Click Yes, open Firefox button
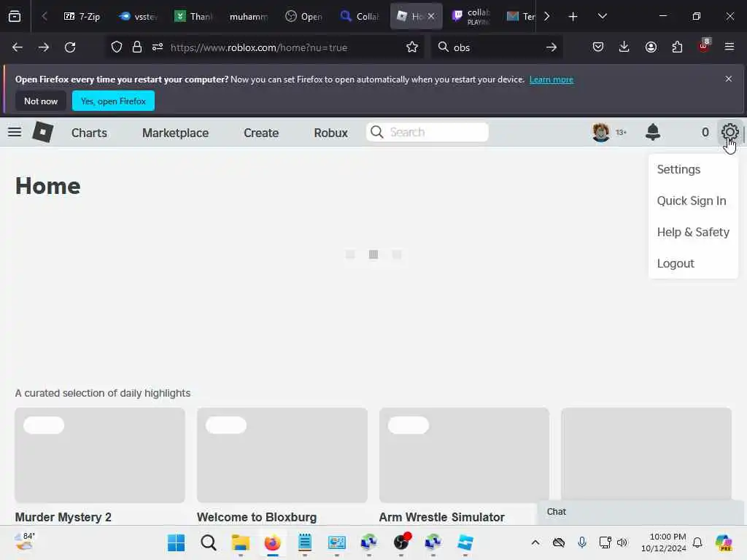The height and width of the screenshot is (560, 747). pos(113,101)
